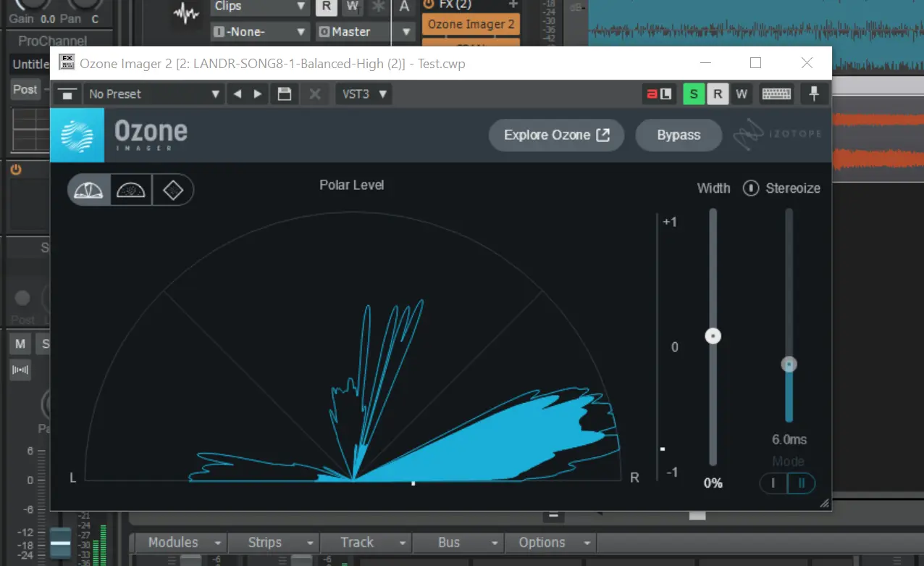
Task: Select Stereoize mode II
Action: pos(801,483)
